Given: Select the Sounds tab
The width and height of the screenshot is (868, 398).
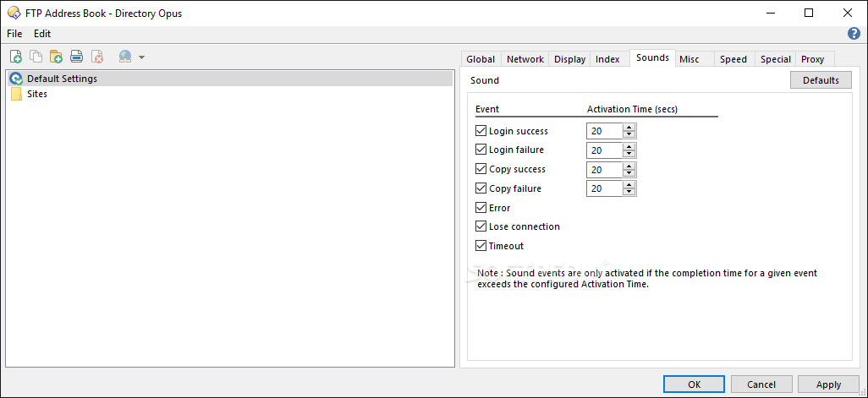Looking at the screenshot, I should click(x=652, y=58).
